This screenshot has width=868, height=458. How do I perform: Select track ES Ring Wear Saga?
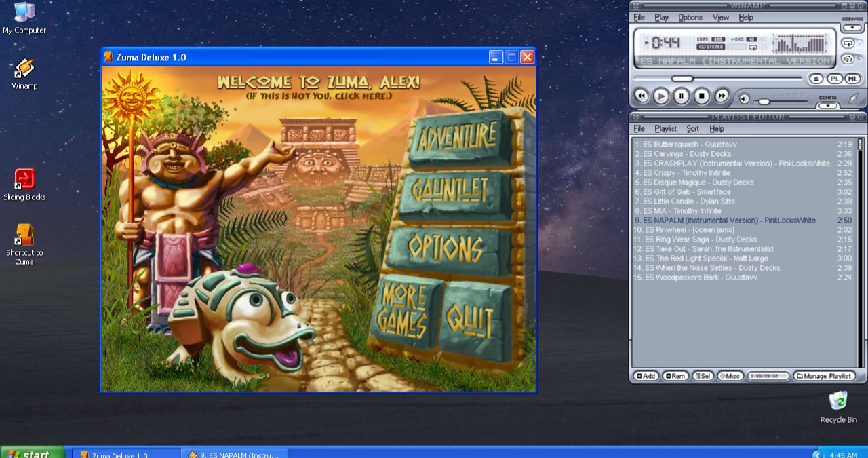[x=743, y=240]
